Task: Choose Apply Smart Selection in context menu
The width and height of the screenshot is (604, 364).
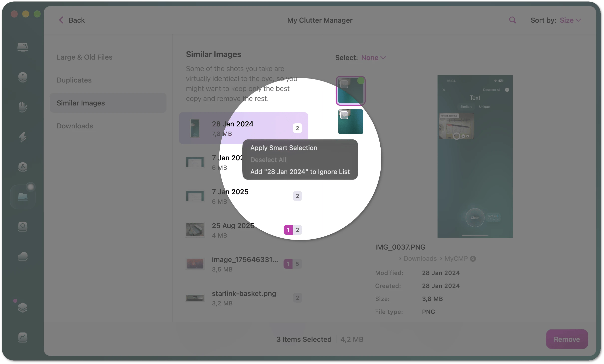Action: point(284,148)
